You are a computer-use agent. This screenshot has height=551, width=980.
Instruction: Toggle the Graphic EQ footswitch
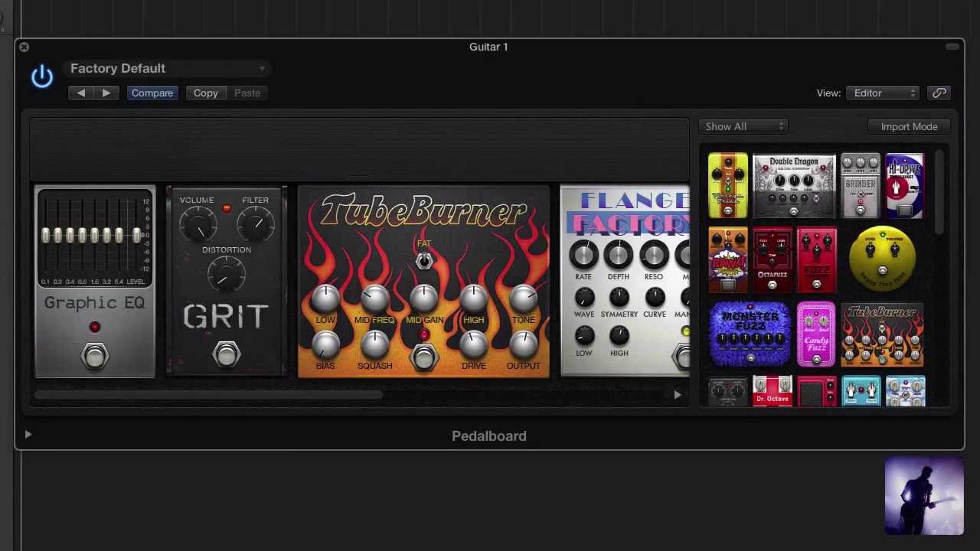95,355
